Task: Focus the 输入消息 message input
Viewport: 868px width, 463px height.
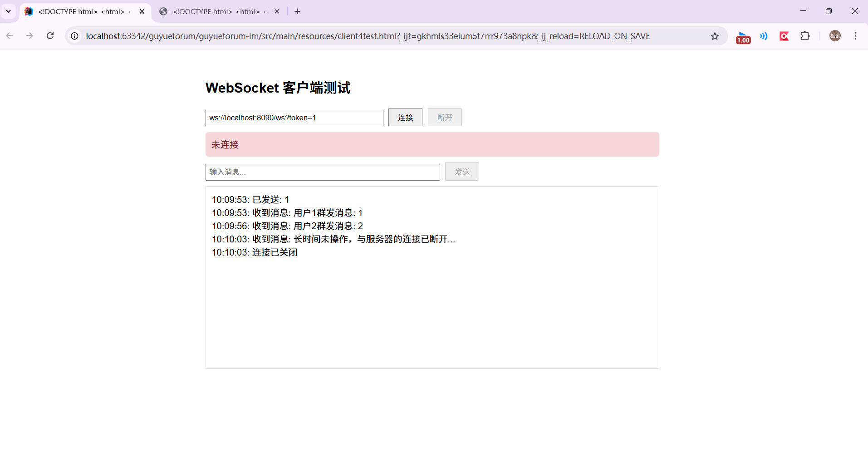Action: pyautogui.click(x=323, y=172)
